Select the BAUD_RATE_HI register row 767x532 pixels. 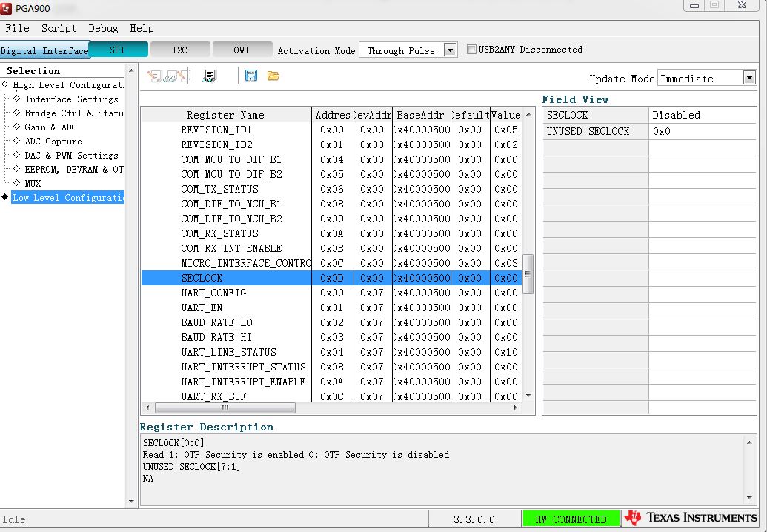tap(331, 337)
